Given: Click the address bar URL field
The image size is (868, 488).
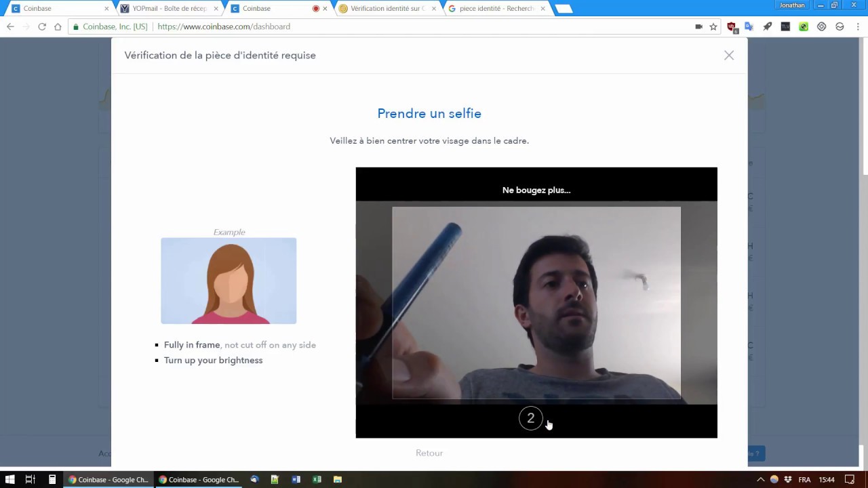Looking at the screenshot, I should 420,26.
